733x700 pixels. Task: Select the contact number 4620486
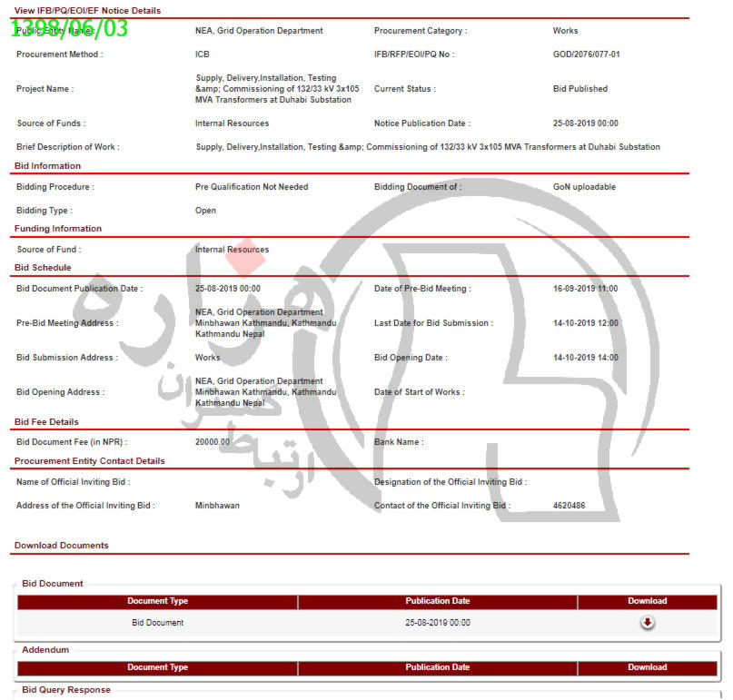(x=569, y=506)
